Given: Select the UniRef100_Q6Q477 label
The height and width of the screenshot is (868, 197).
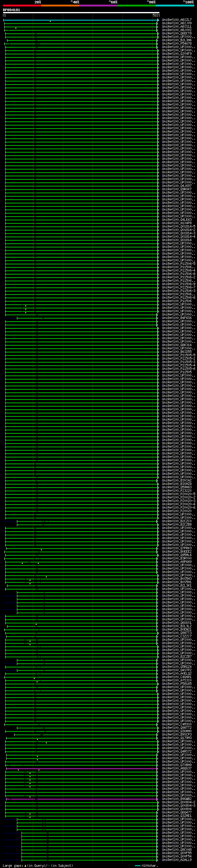Looking at the screenshot, I should tap(176, 812).
